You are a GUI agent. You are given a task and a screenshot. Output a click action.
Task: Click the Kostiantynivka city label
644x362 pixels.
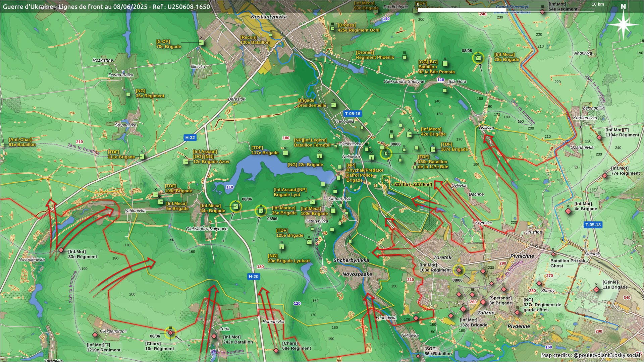(x=269, y=17)
